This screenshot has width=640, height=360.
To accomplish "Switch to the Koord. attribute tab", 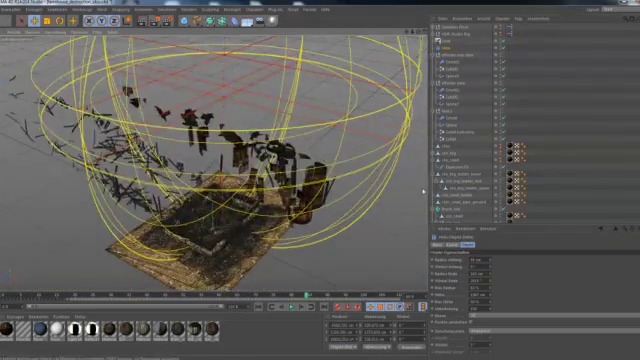I will [452, 244].
